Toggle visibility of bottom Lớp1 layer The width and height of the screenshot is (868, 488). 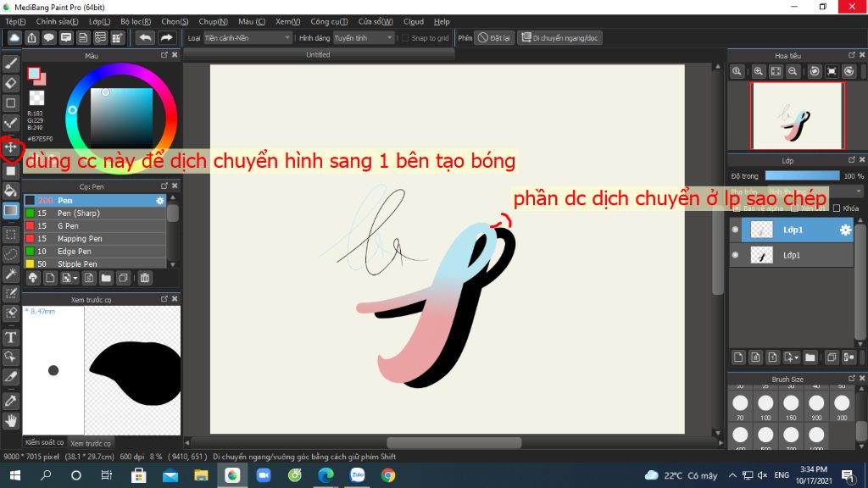tap(735, 255)
